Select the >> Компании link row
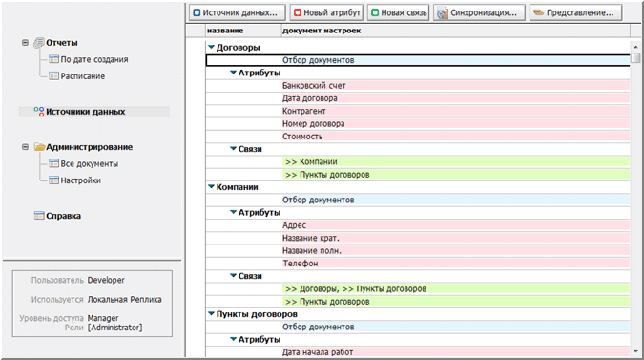 click(x=418, y=161)
